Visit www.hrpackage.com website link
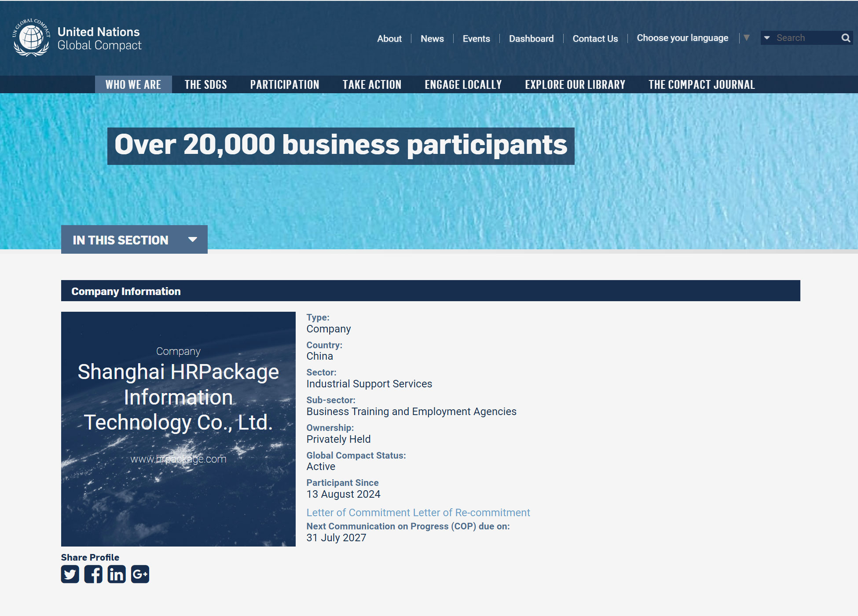This screenshot has width=858, height=616. [178, 459]
